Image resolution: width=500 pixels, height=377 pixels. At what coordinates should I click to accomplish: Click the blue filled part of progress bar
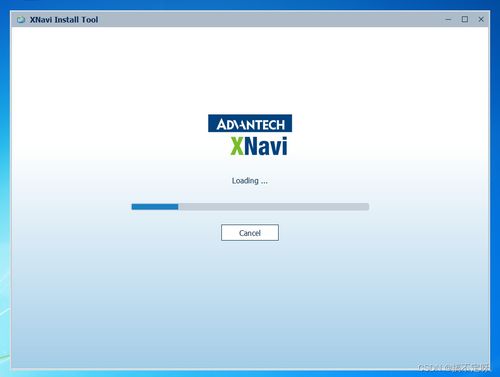coord(155,207)
